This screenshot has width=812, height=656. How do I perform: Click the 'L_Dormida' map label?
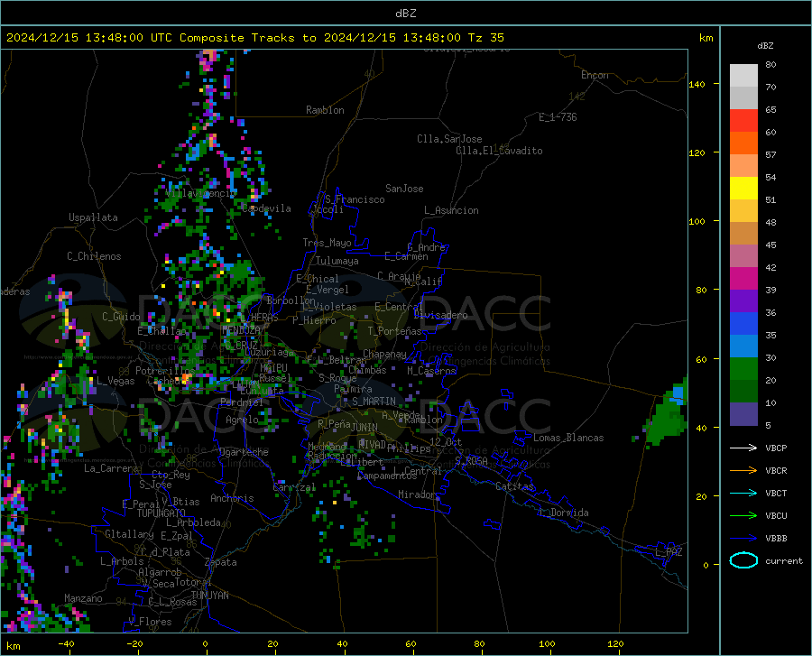point(564,513)
